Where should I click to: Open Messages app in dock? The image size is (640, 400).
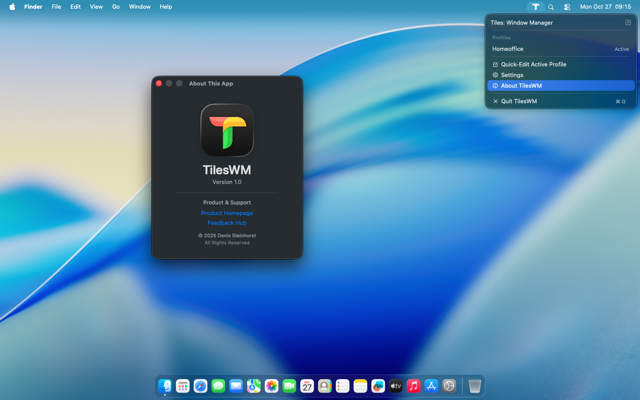(218, 386)
